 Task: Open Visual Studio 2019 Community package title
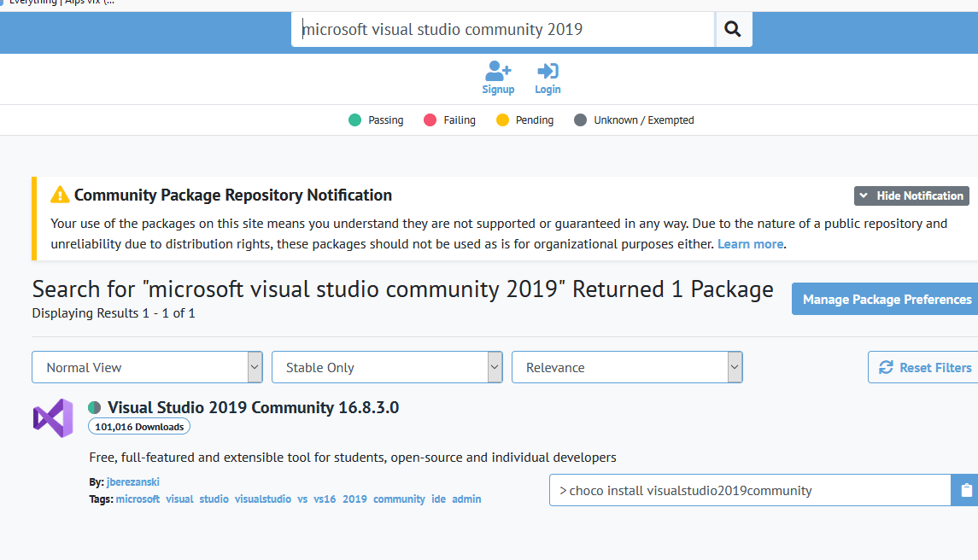tap(253, 407)
